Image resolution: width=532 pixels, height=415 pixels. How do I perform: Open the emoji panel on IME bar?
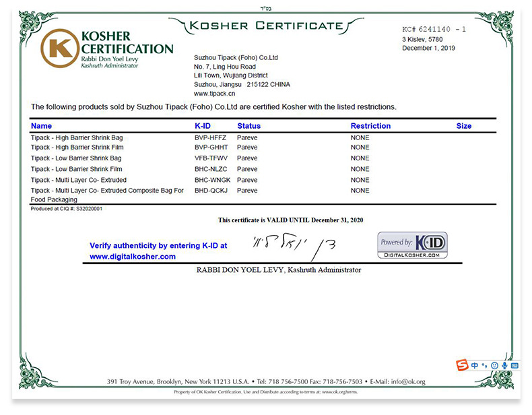[x=494, y=365]
